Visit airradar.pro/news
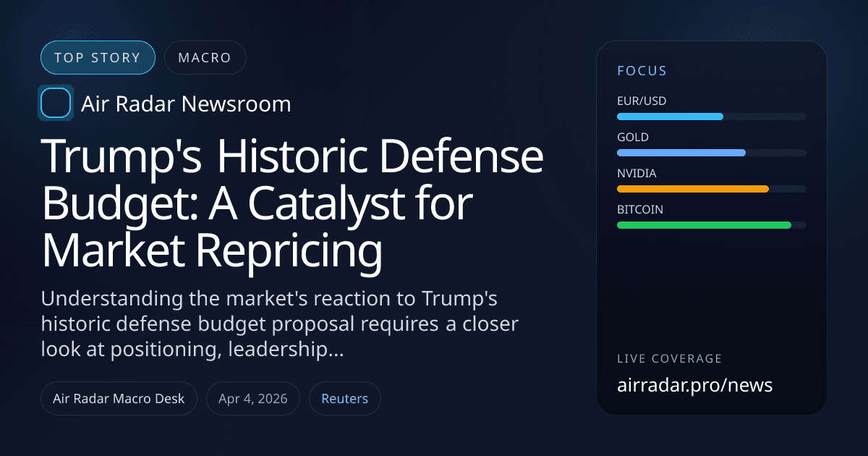Image resolution: width=868 pixels, height=456 pixels. click(695, 385)
